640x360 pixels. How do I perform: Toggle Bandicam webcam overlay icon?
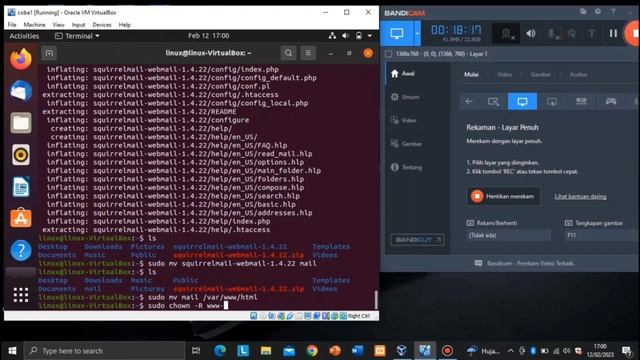point(507,34)
